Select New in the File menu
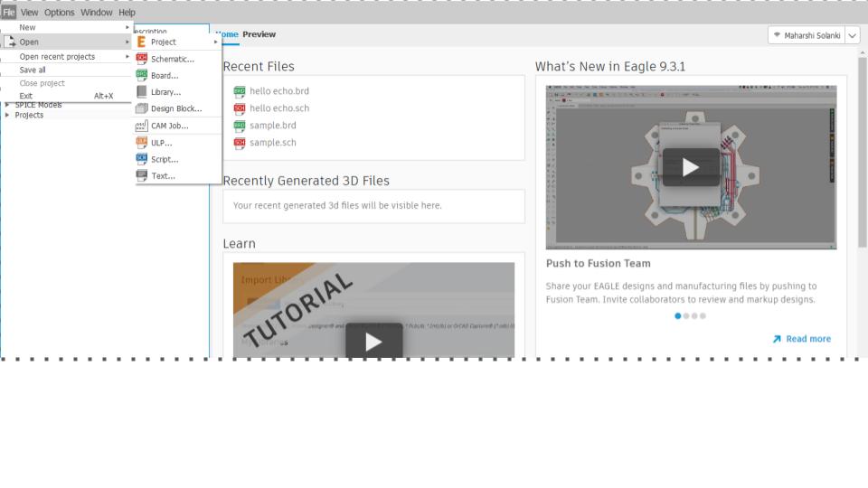Image resolution: width=868 pixels, height=488 pixels. 66,27
